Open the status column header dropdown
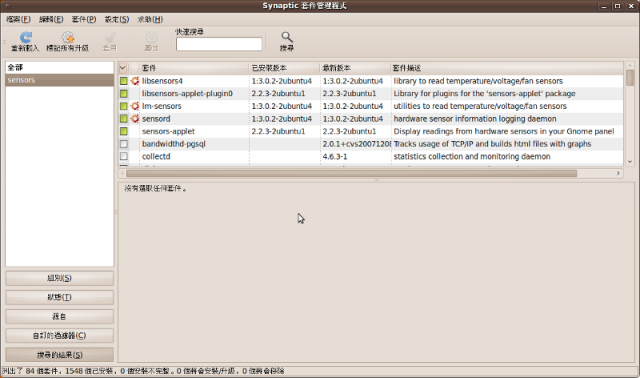 (123, 68)
